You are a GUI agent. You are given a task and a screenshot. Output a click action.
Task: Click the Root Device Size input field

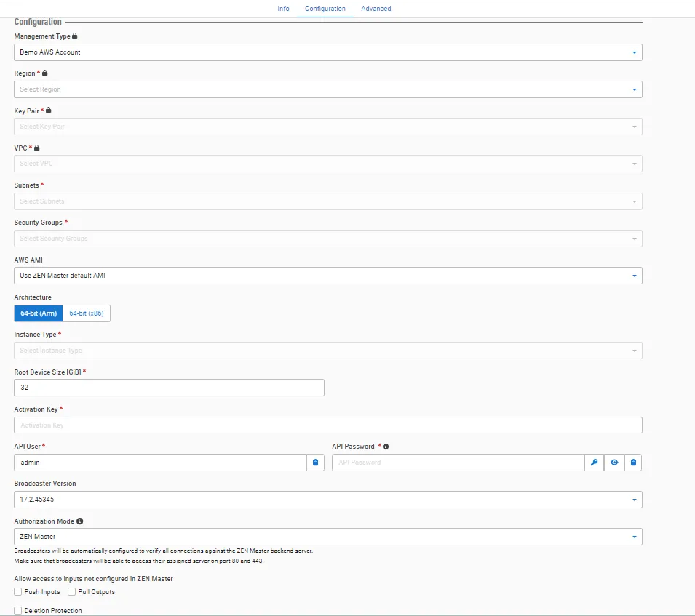coord(169,388)
